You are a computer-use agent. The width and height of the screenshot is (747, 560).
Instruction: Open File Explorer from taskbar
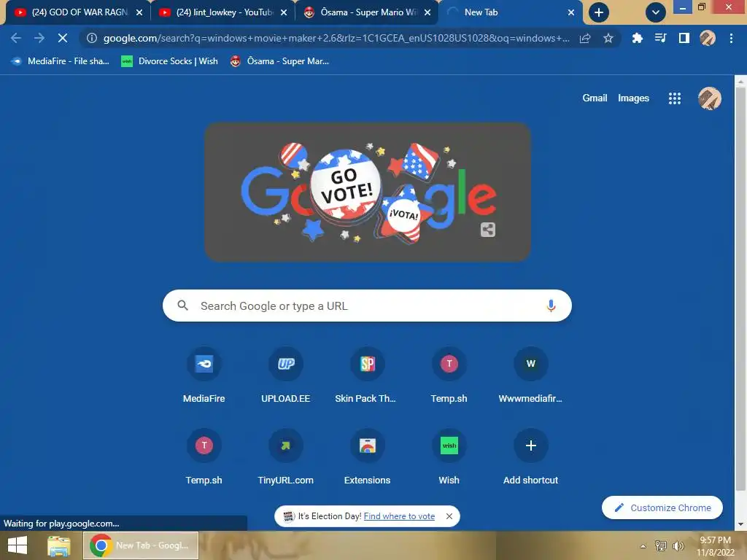(x=58, y=545)
